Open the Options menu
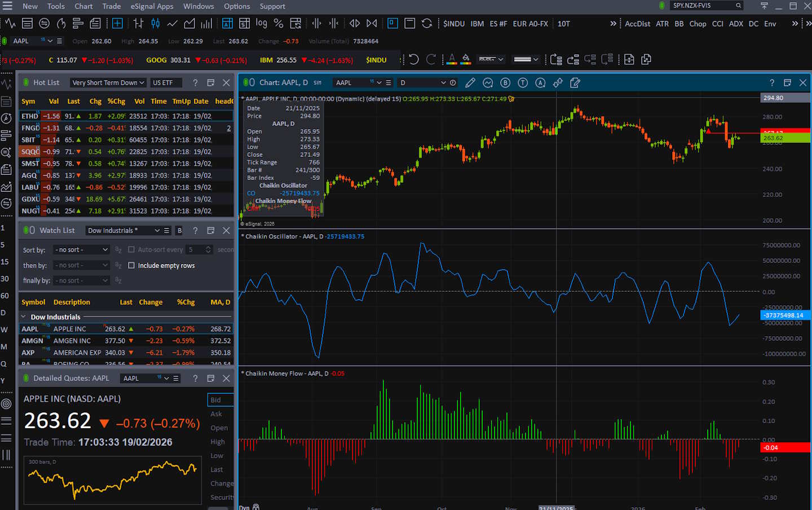 pyautogui.click(x=237, y=6)
